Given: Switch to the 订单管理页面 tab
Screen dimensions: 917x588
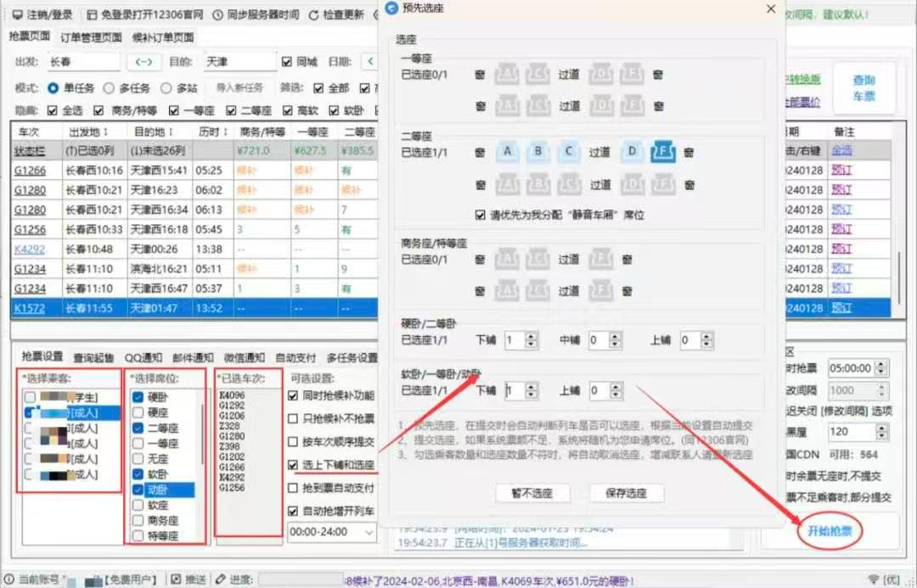Looking at the screenshot, I should pos(91,37).
